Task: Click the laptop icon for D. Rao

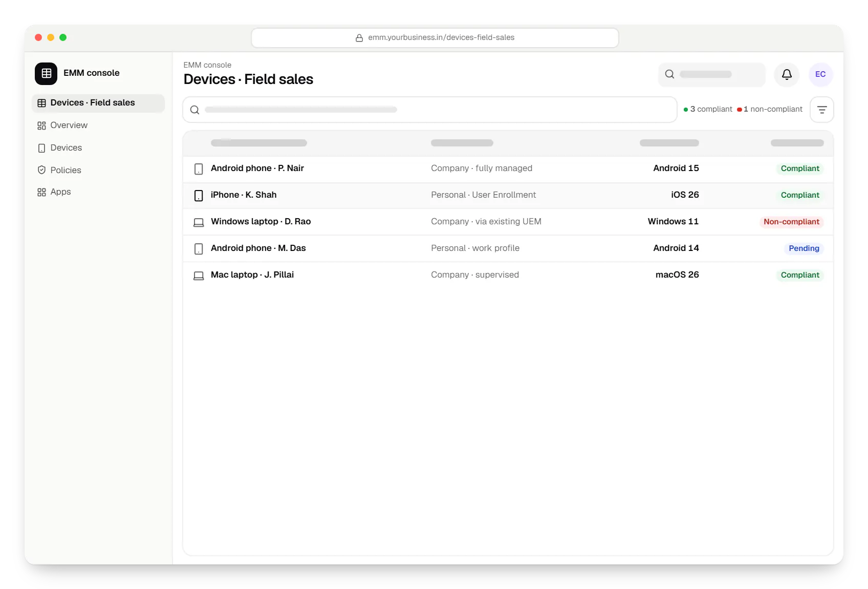Action: 199,222
